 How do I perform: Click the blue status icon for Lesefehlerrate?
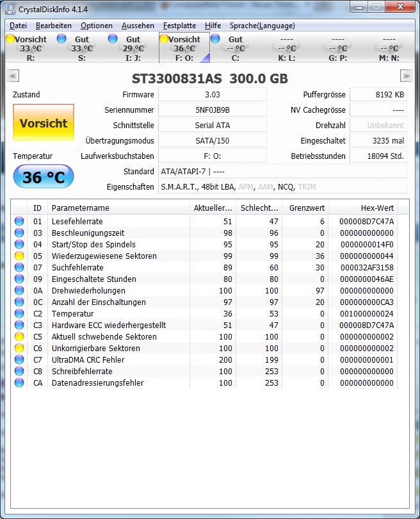point(19,221)
